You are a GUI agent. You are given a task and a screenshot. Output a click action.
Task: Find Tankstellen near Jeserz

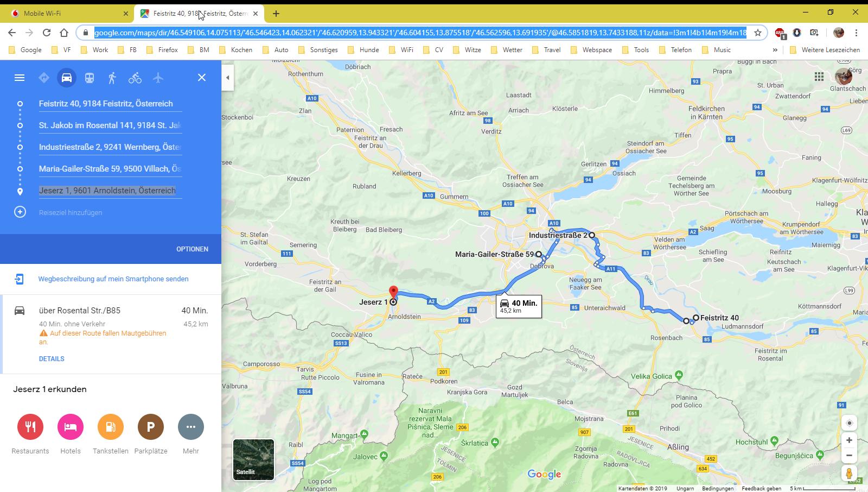click(111, 427)
